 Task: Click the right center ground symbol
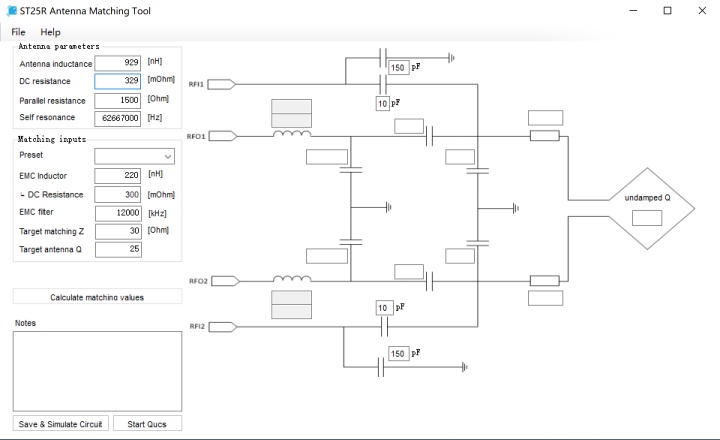coord(516,209)
